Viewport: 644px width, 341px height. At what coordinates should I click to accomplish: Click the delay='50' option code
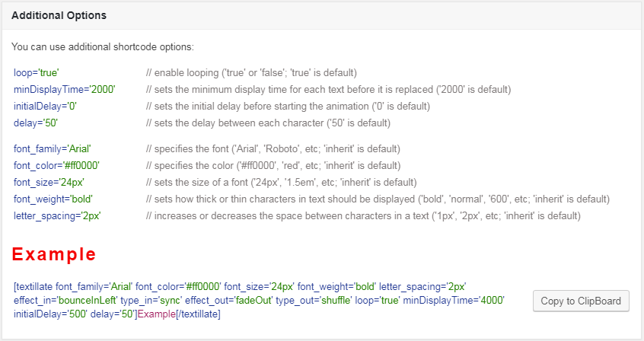pos(36,123)
